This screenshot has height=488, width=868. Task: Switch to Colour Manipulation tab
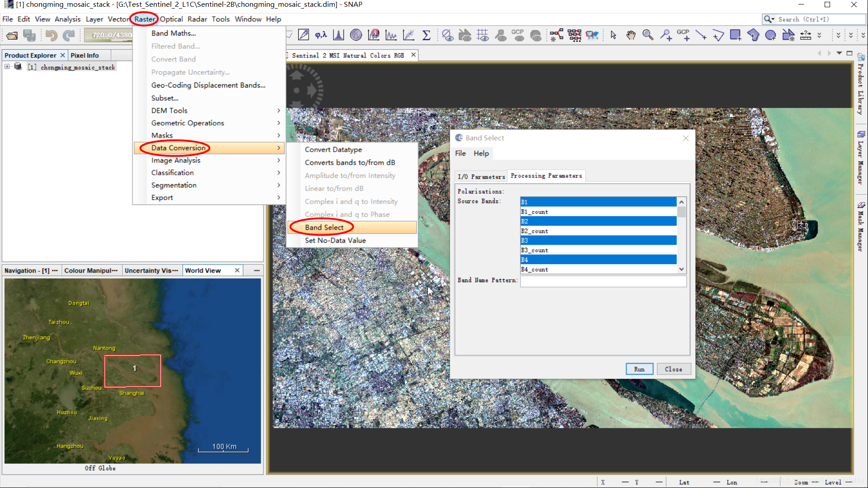(x=91, y=270)
